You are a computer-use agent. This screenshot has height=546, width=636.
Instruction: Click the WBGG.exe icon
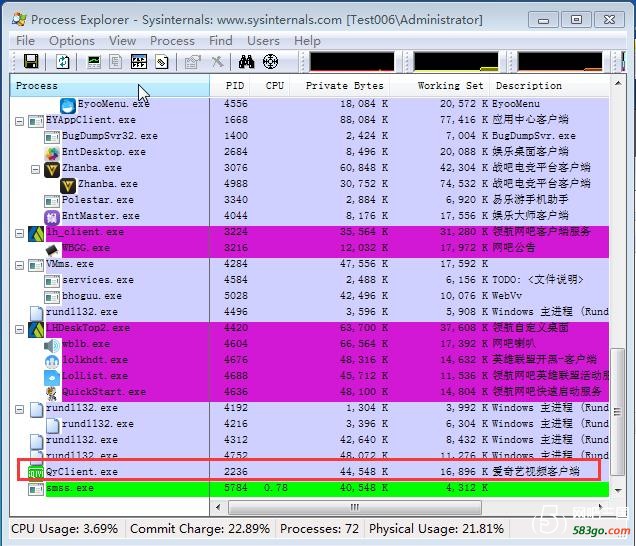coord(53,249)
